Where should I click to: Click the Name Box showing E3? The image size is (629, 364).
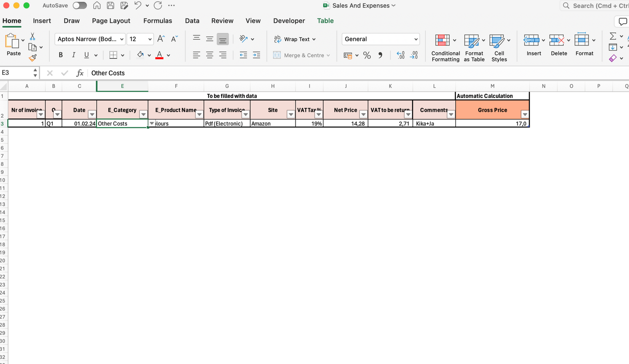17,73
